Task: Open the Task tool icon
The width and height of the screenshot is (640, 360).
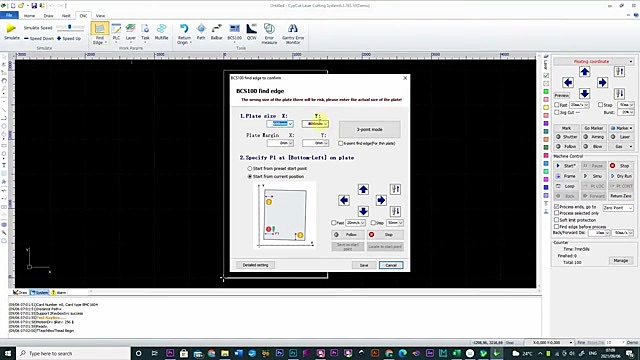Action: tap(145, 32)
